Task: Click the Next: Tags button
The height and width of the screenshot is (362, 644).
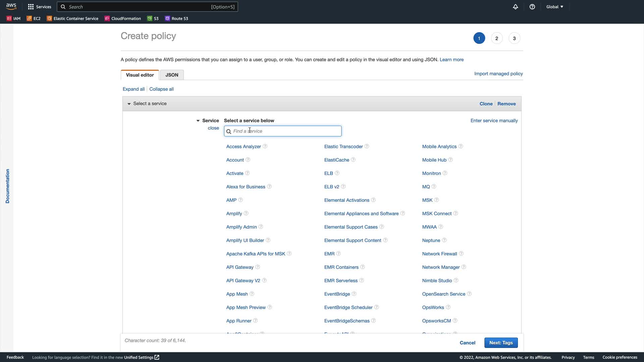Action: point(501,343)
